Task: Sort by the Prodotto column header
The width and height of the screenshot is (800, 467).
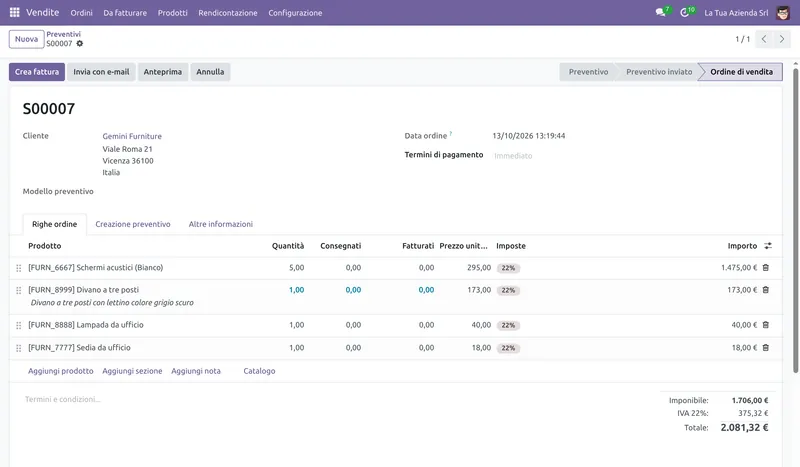Action: point(44,246)
